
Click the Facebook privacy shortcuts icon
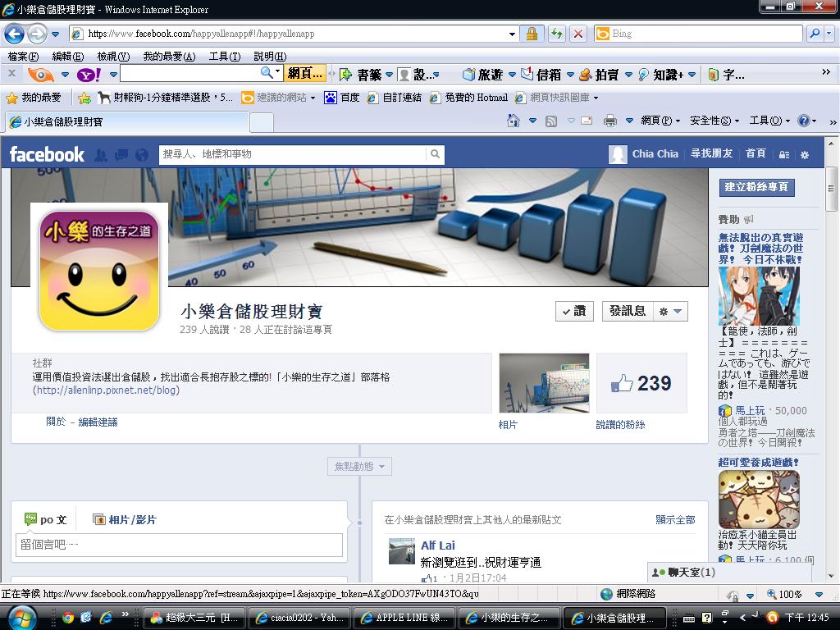point(784,155)
